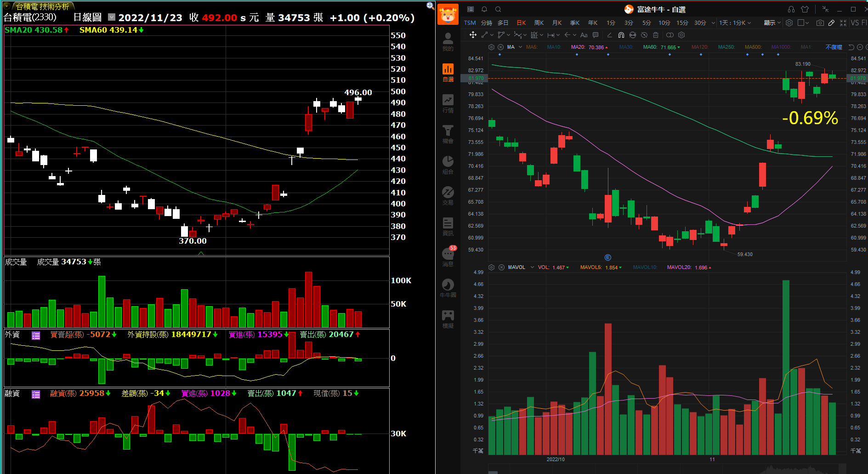
Task: Open the 行情 market quotes sidebar icon
Action: [x=448, y=103]
